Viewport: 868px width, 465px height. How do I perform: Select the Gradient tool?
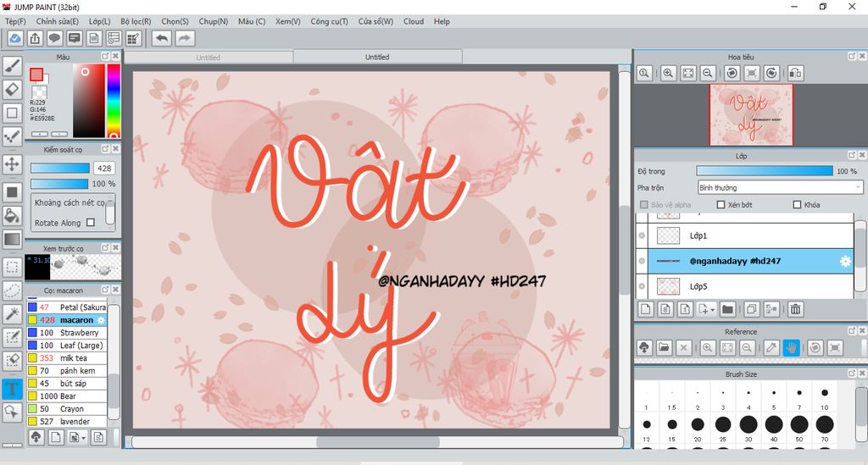pos(12,240)
